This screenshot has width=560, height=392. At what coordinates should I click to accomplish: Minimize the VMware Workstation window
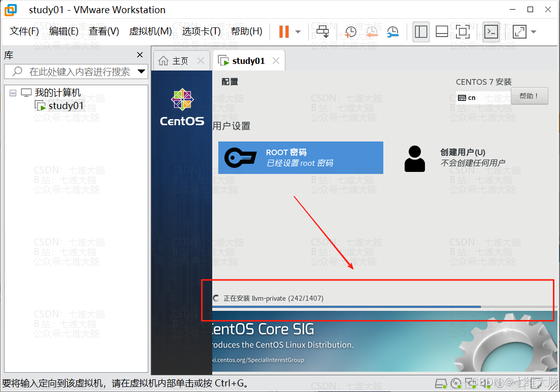(513, 10)
